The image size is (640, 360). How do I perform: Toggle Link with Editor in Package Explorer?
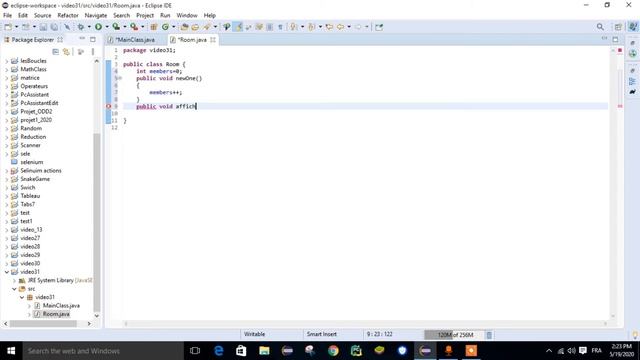click(66, 52)
